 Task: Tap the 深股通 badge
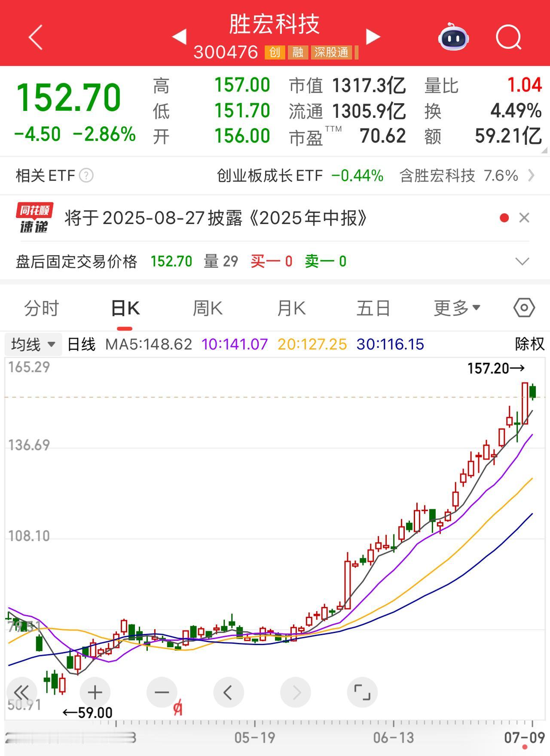[x=331, y=52]
